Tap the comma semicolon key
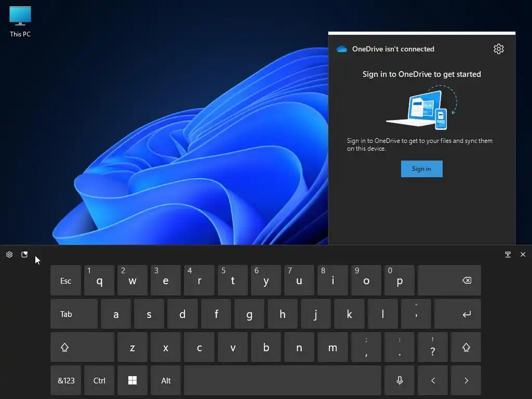The height and width of the screenshot is (399, 532). coord(366,347)
